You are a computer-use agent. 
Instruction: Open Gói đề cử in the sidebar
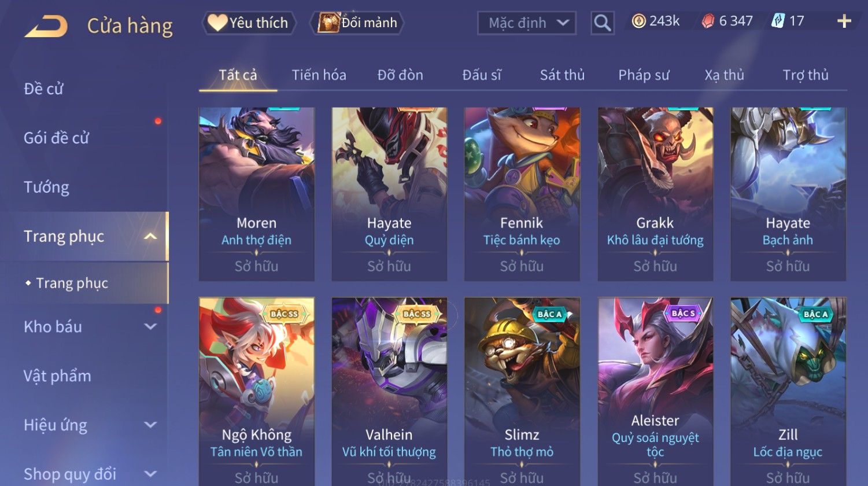click(56, 138)
